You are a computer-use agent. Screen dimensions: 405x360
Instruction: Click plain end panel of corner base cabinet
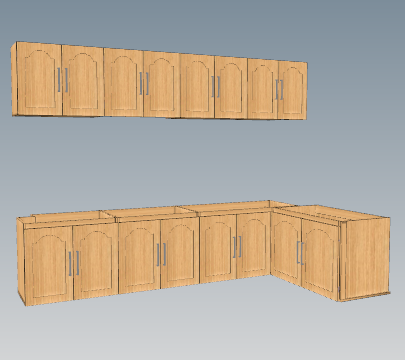[367, 257]
